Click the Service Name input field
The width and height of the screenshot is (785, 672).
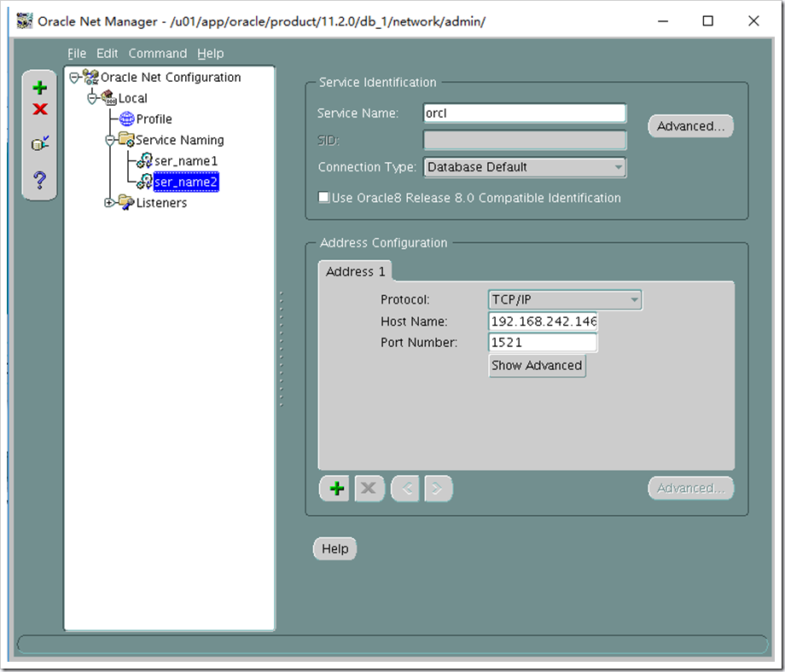525,113
